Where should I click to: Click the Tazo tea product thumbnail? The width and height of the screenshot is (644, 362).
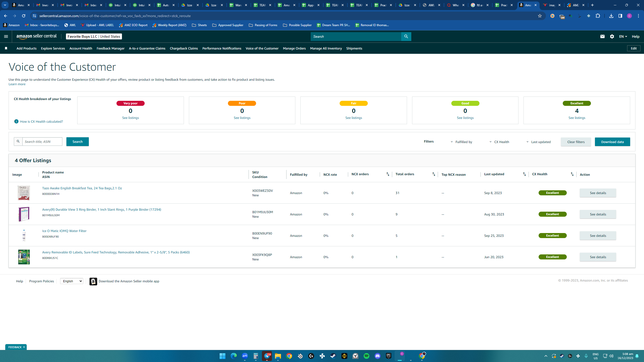[x=24, y=193]
